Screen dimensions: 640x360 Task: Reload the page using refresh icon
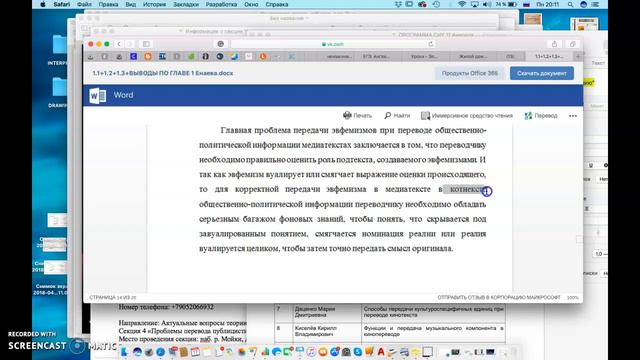(431, 44)
